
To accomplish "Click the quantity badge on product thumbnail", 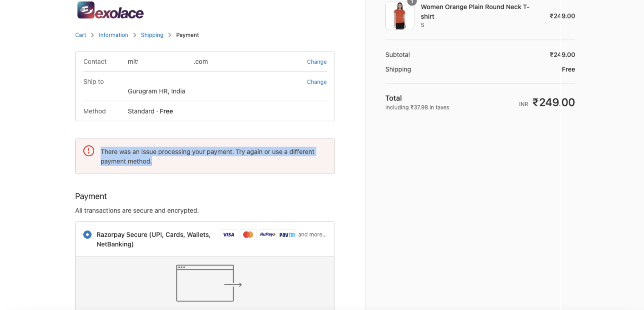I will coord(412,2).
